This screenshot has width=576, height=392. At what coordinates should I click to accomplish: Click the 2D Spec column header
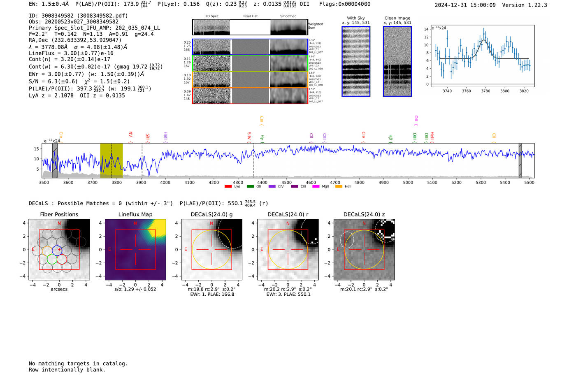coord(212,16)
